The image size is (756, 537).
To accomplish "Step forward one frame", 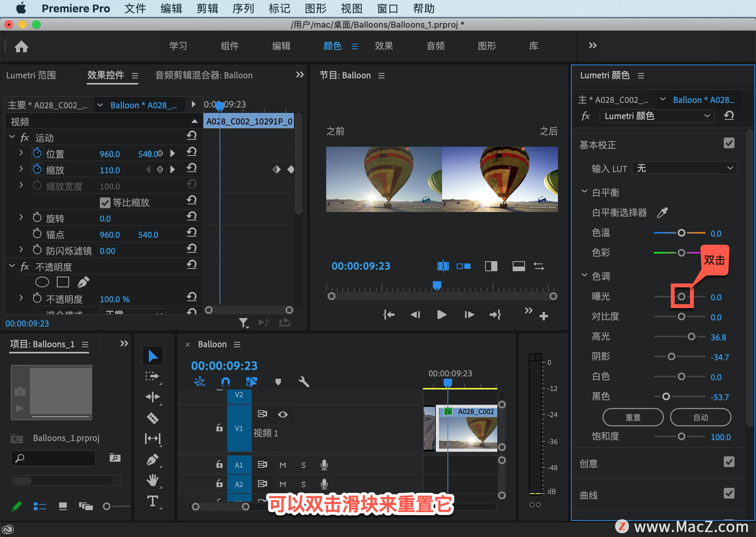I will [469, 314].
